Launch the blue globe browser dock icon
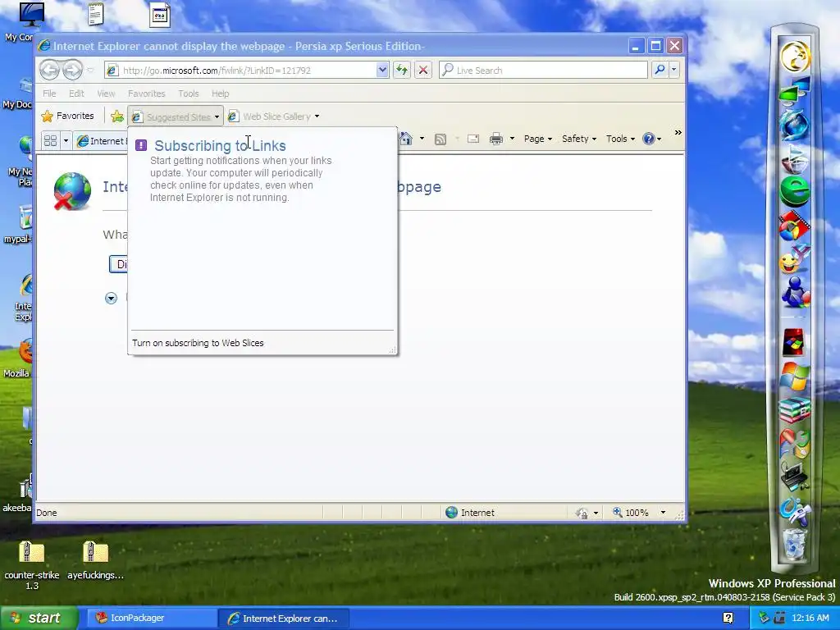Image resolution: width=840 pixels, height=630 pixels. point(794,125)
